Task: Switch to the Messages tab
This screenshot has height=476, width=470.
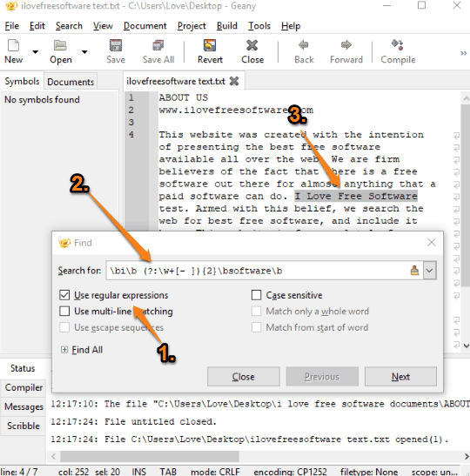Action: click(x=23, y=406)
